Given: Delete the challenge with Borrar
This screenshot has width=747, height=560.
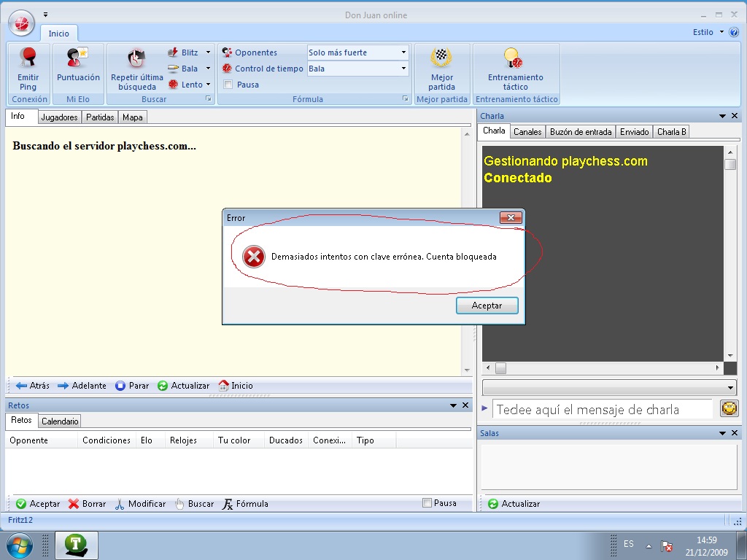Looking at the screenshot, I should pyautogui.click(x=88, y=504).
